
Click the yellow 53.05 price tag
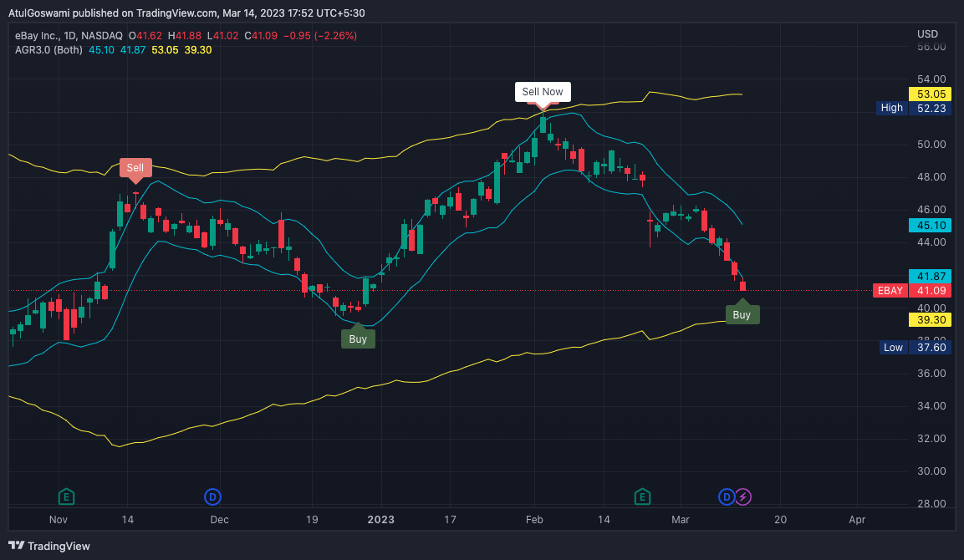coord(931,94)
